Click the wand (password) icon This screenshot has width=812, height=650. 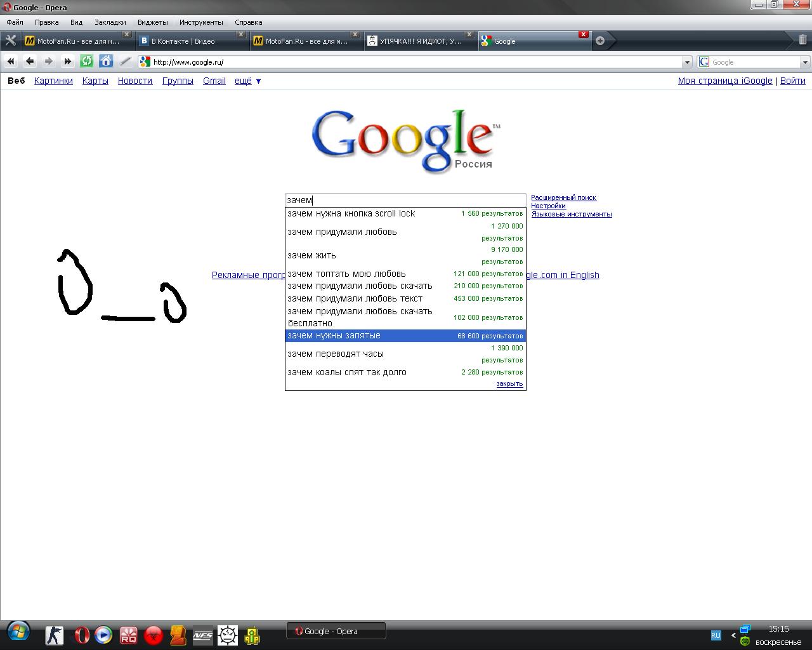click(125, 62)
